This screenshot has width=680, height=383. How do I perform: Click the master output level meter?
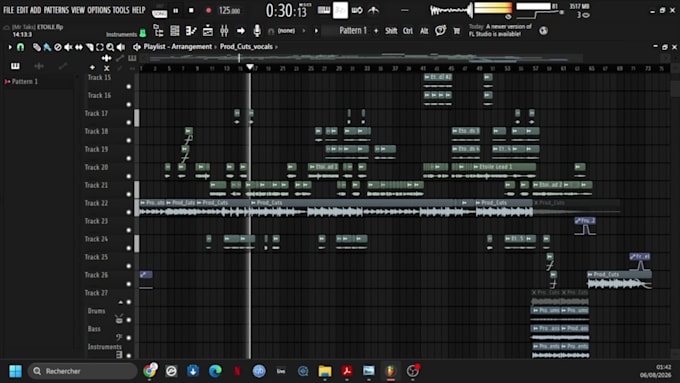[493, 8]
